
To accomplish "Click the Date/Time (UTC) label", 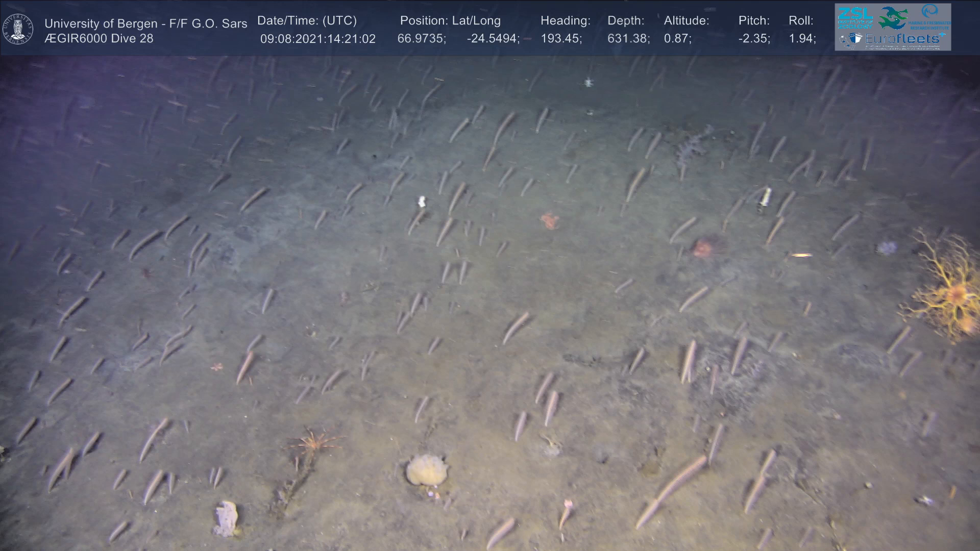I will tap(307, 20).
